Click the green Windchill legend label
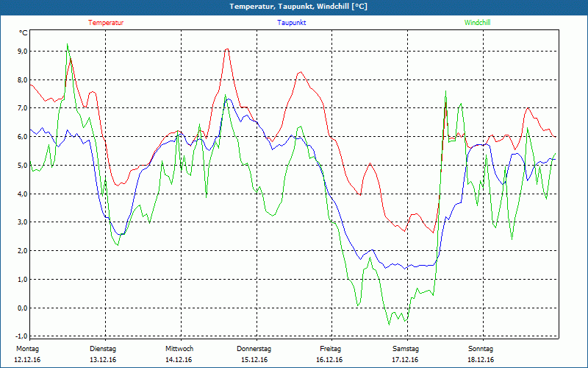 (x=477, y=23)
